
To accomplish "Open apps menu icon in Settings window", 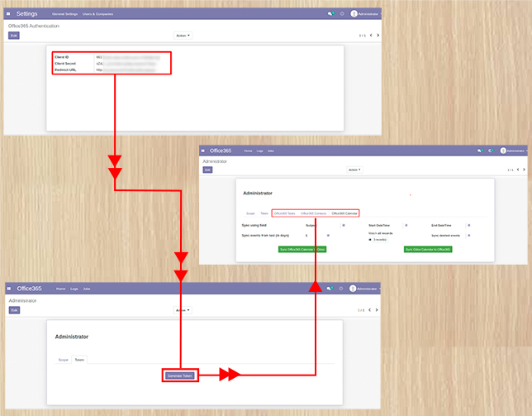I will pos(9,14).
